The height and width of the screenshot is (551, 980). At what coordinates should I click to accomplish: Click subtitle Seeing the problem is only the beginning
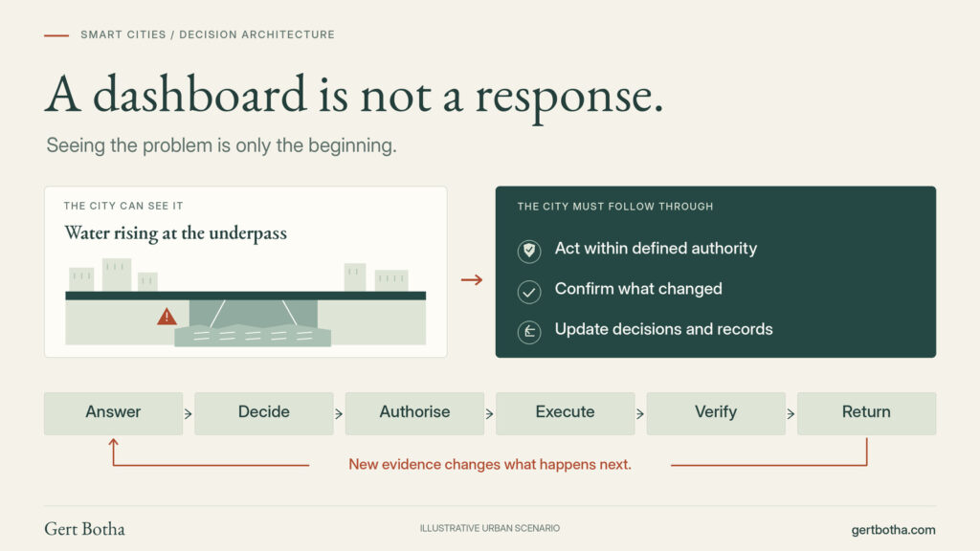[x=221, y=145]
